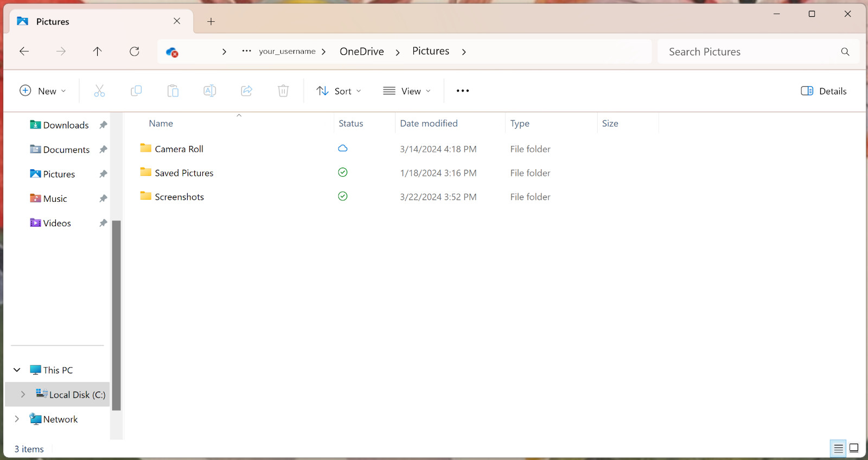Close the Pictures tab
Viewport: 868px width, 460px height.
(177, 21)
